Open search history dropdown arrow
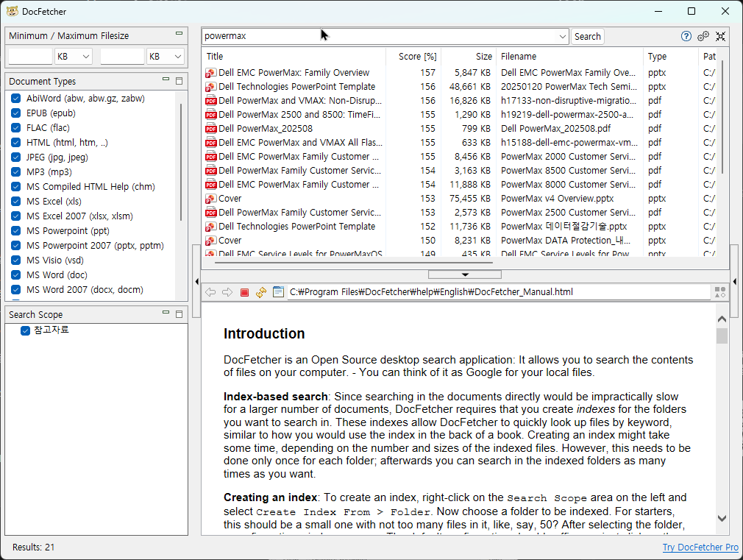 562,37
